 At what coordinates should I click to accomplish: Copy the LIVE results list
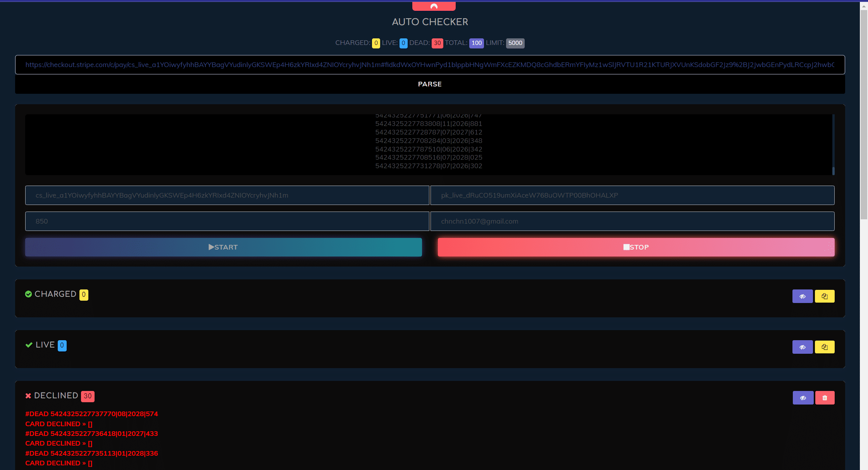coord(824,347)
